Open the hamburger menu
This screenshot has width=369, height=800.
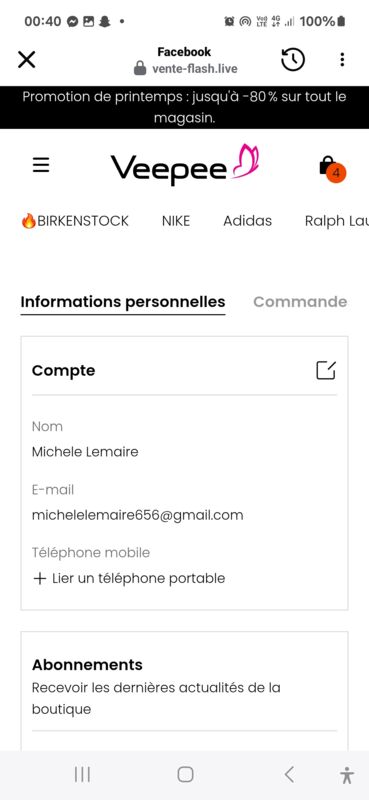pos(41,165)
